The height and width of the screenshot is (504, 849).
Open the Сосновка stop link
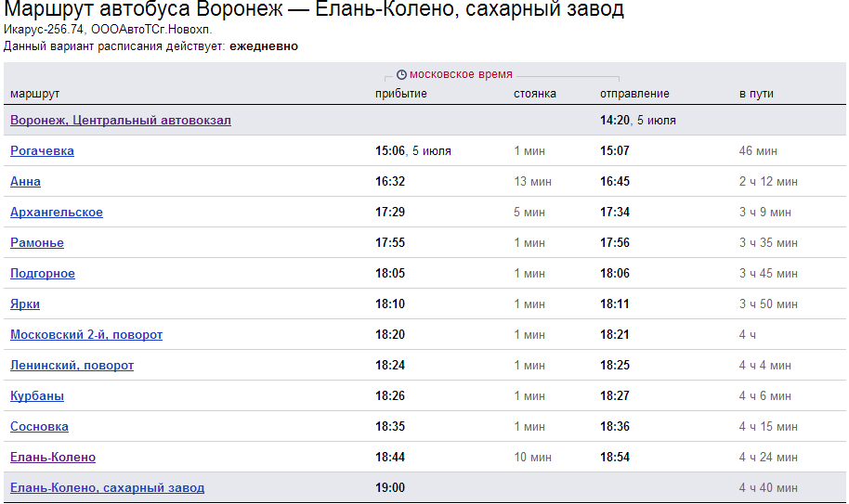40,427
